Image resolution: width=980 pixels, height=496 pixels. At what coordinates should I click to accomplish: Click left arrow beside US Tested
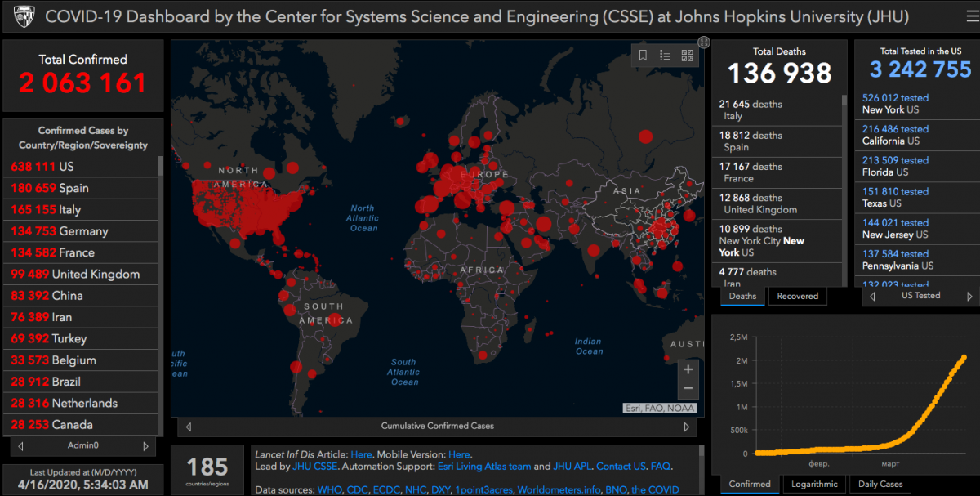coord(871,297)
